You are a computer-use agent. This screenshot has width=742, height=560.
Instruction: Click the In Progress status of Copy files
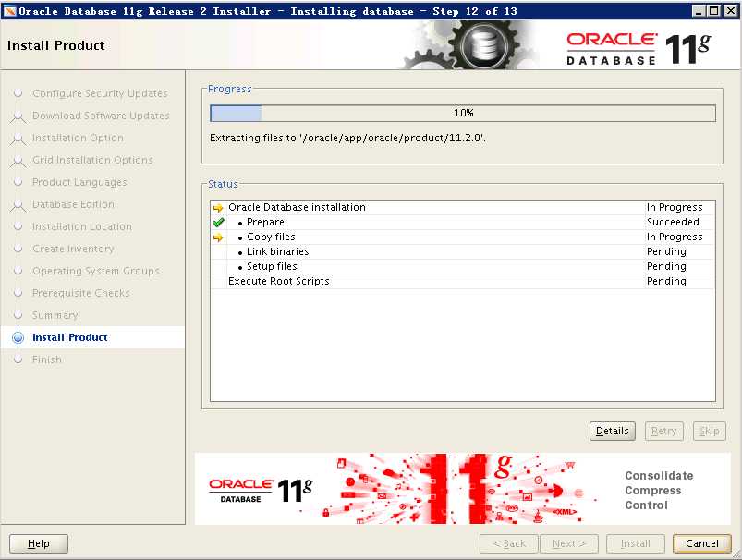675,237
